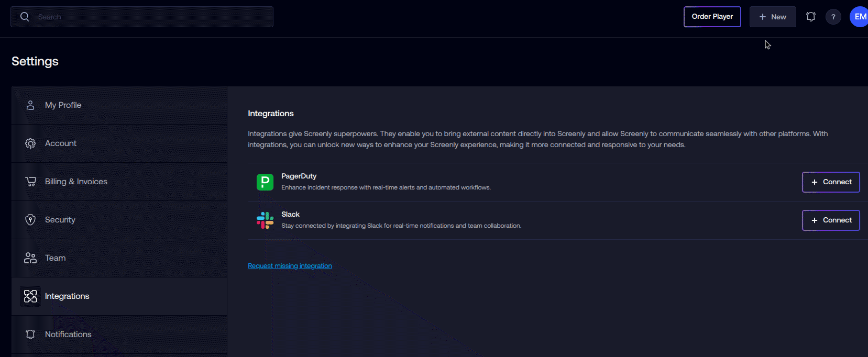Click Slack description about real-time notifications
This screenshot has height=357, width=868.
401,226
